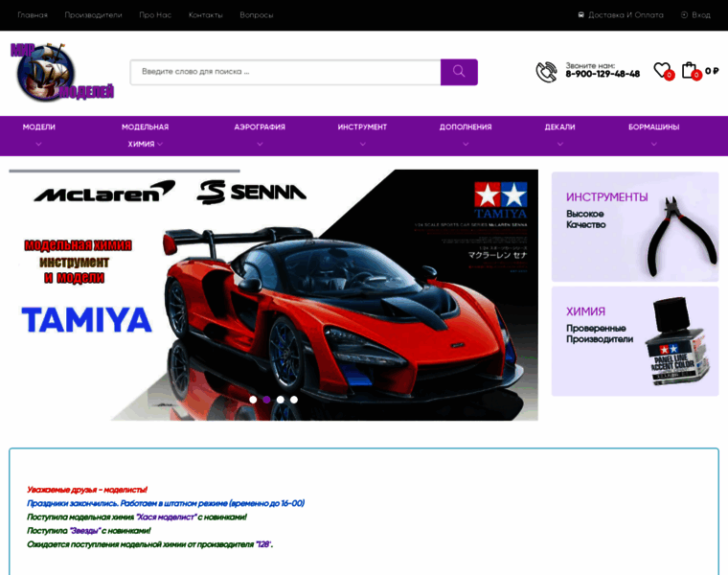Click the Вход login link
This screenshot has height=575, width=728.
click(695, 15)
